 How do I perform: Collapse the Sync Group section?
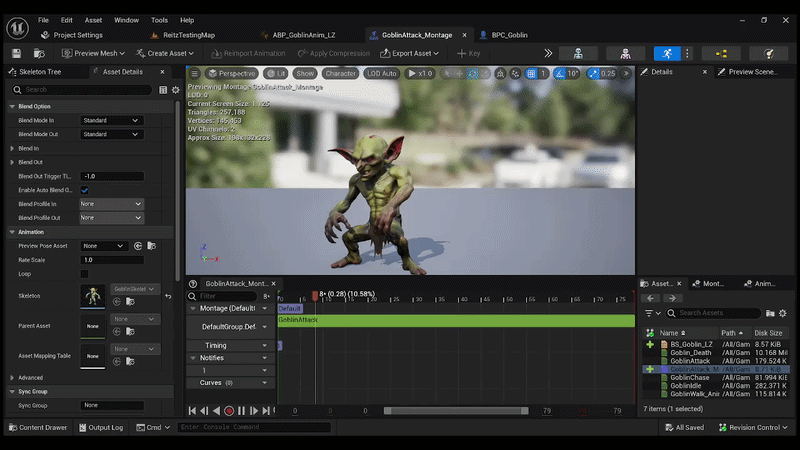pos(12,392)
